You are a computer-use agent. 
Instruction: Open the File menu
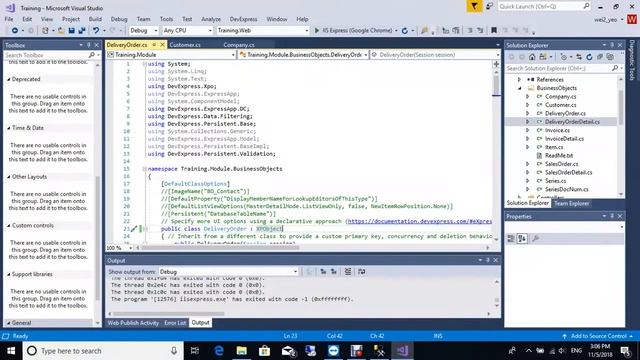point(9,19)
